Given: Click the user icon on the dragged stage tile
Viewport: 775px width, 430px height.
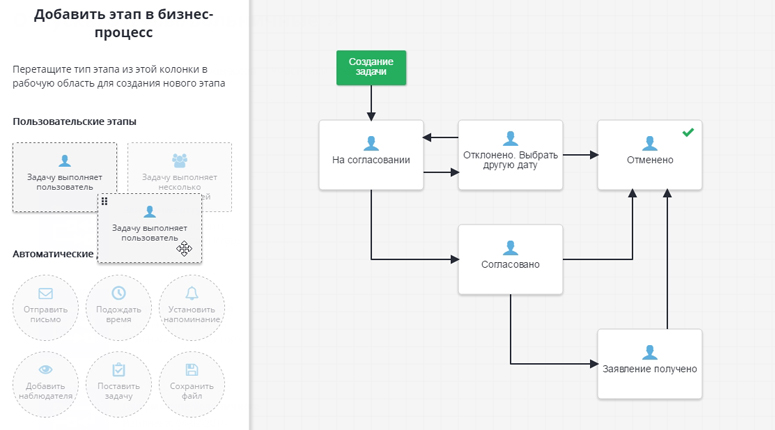Looking at the screenshot, I should click(149, 212).
